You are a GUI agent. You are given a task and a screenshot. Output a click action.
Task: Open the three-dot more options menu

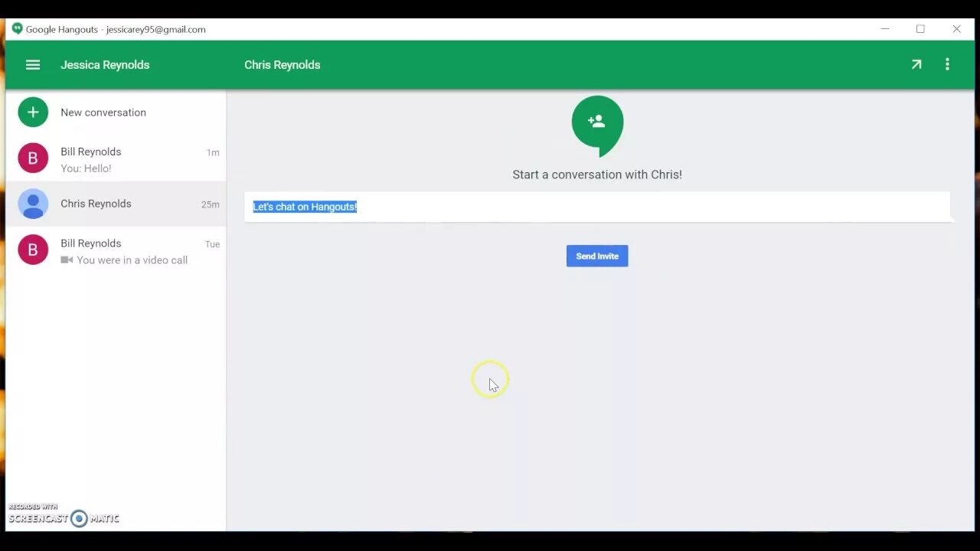click(947, 65)
